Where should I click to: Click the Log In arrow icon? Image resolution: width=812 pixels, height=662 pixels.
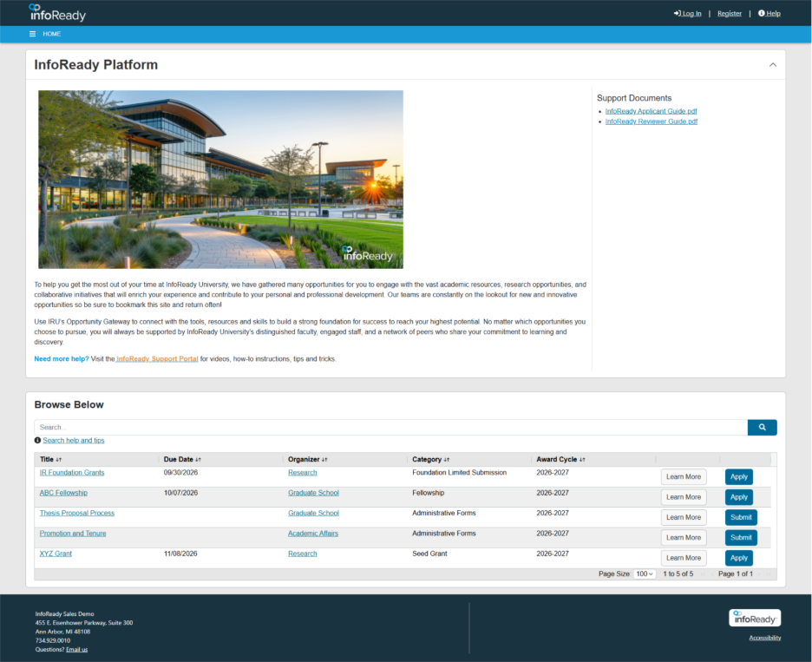[678, 13]
